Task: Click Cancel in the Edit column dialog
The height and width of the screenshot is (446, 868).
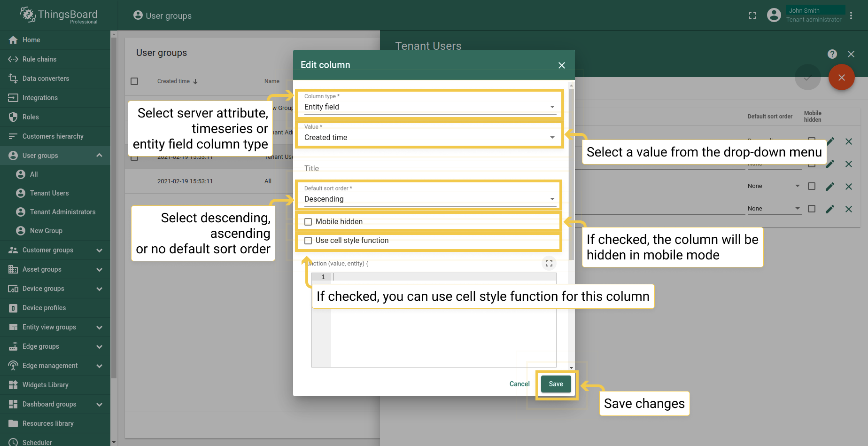Action: tap(519, 384)
